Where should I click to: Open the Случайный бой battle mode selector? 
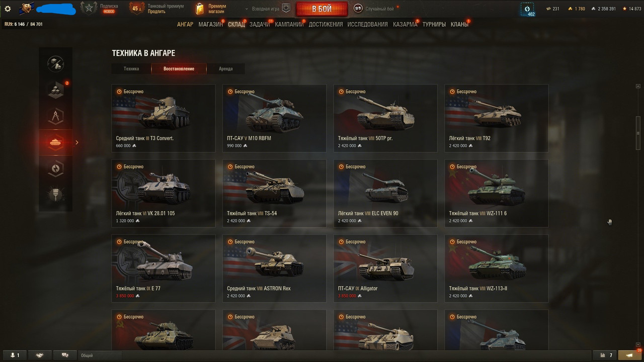click(x=375, y=9)
